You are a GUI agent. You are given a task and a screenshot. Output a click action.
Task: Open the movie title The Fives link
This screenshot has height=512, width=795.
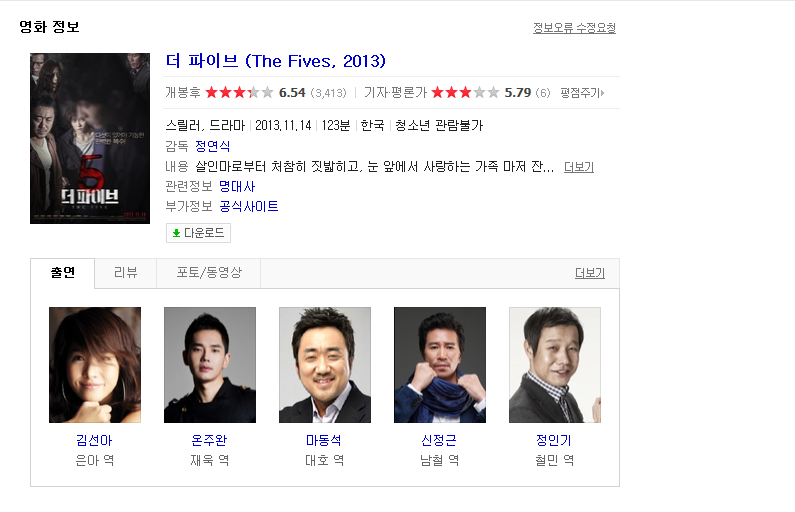(x=276, y=61)
